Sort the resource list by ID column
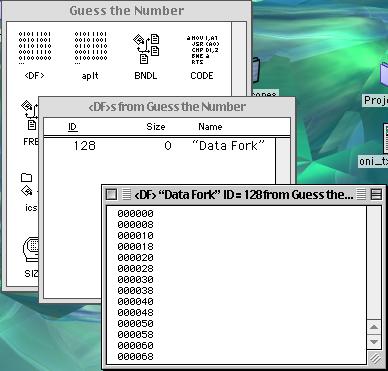 (x=73, y=127)
